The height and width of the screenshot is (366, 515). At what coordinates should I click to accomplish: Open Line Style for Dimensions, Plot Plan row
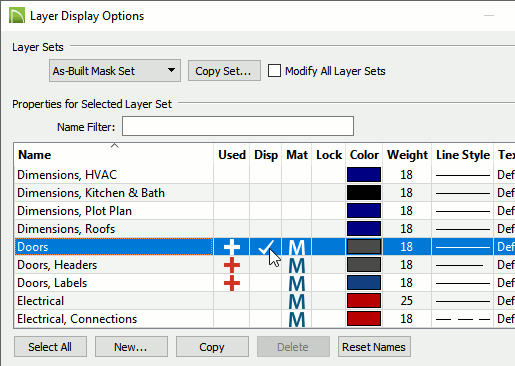(463, 211)
